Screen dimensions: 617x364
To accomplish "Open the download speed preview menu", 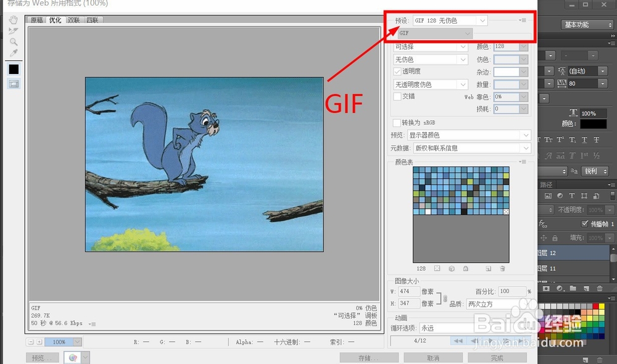I will [x=92, y=324].
